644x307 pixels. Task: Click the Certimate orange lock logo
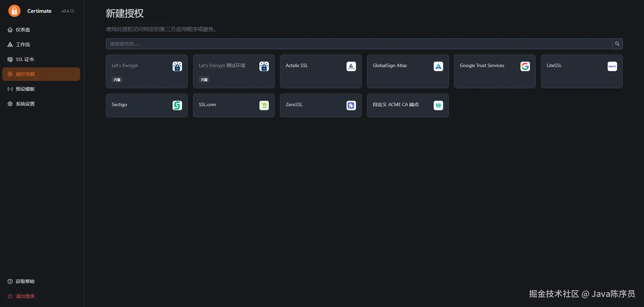pos(14,11)
